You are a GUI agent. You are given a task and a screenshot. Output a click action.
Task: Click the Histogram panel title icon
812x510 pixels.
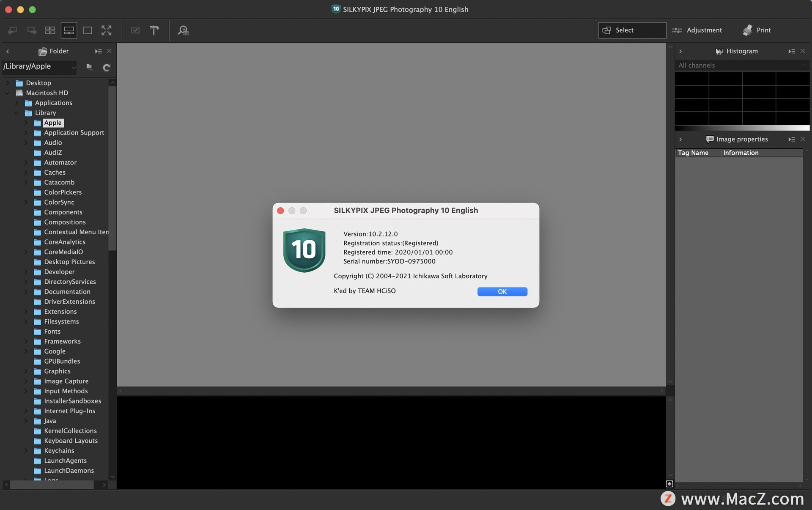coord(719,52)
